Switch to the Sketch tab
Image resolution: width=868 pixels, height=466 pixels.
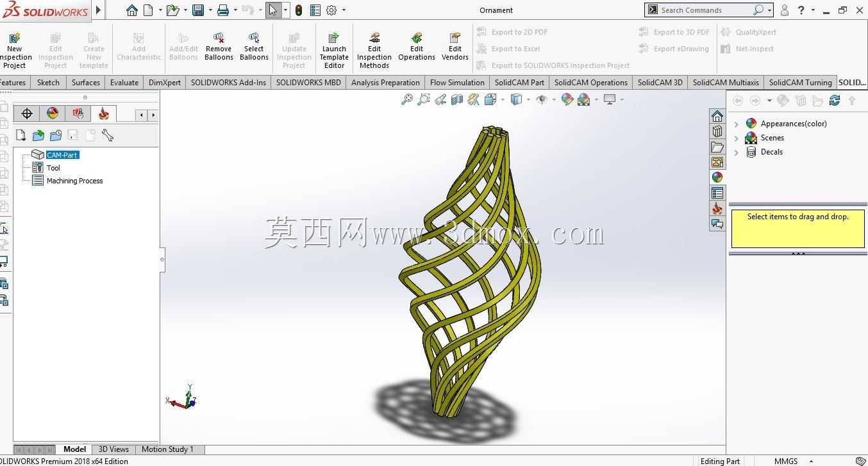[x=48, y=82]
